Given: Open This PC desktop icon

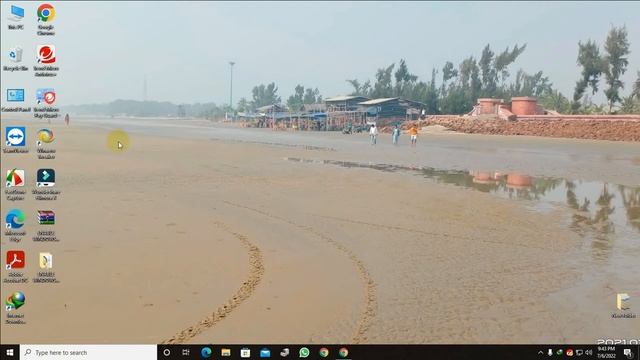Looking at the screenshot, I should pos(16,17).
